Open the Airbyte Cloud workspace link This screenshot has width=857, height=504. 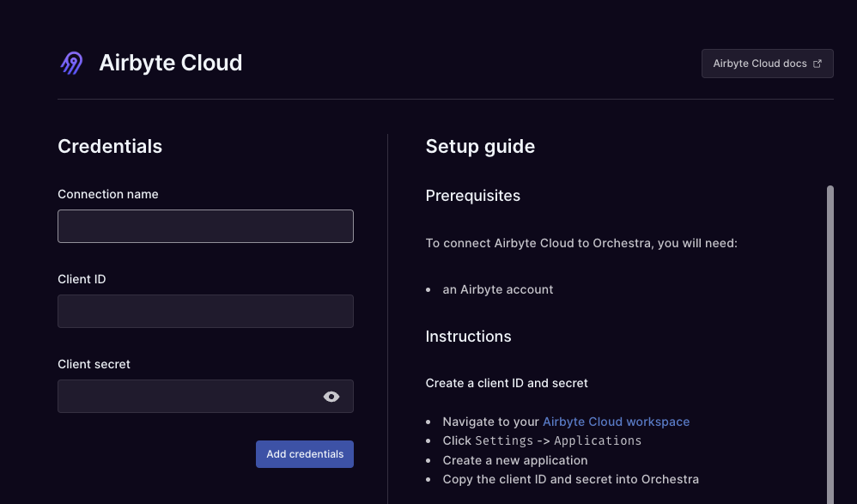click(x=616, y=422)
